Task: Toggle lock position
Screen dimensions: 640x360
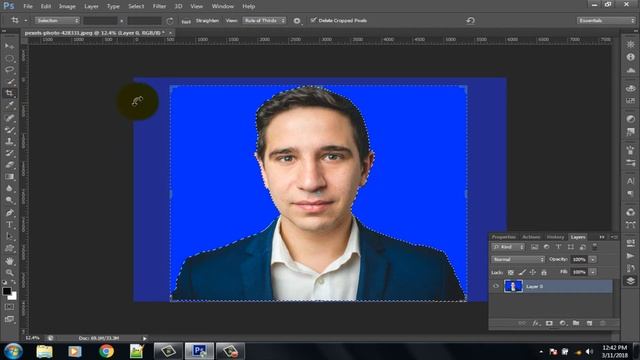Action: pyautogui.click(x=533, y=272)
